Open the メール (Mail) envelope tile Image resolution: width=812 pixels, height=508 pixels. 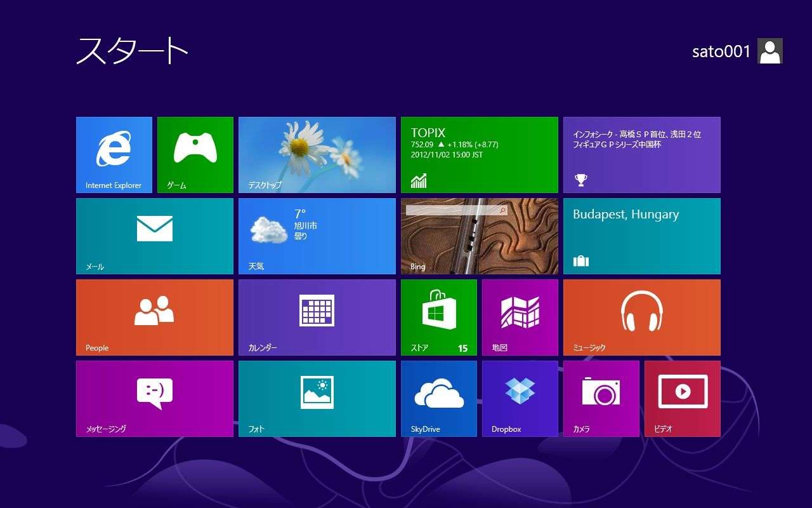155,236
